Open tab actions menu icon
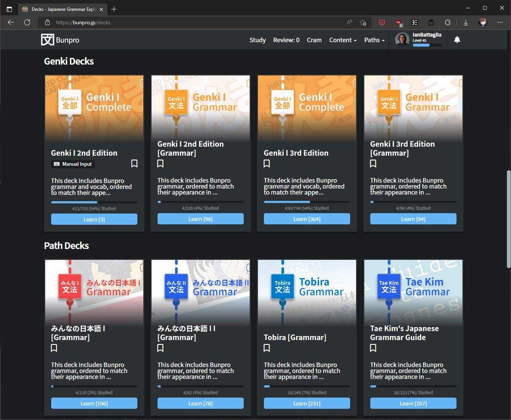The height and width of the screenshot is (420, 511). [x=9, y=9]
